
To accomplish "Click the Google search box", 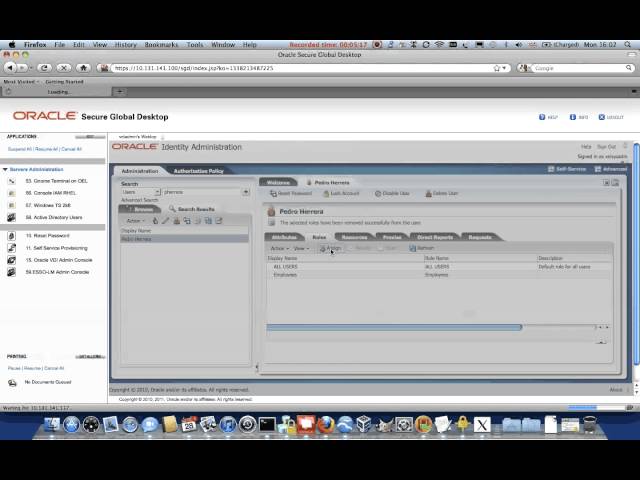I will click(578, 68).
